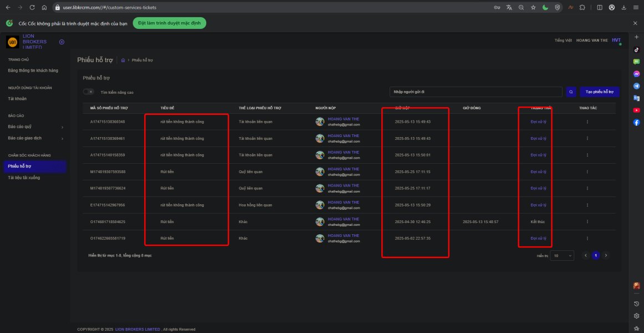The height and width of the screenshot is (333, 644).
Task: Click ticket number O174601718504625
Action: [108, 221]
